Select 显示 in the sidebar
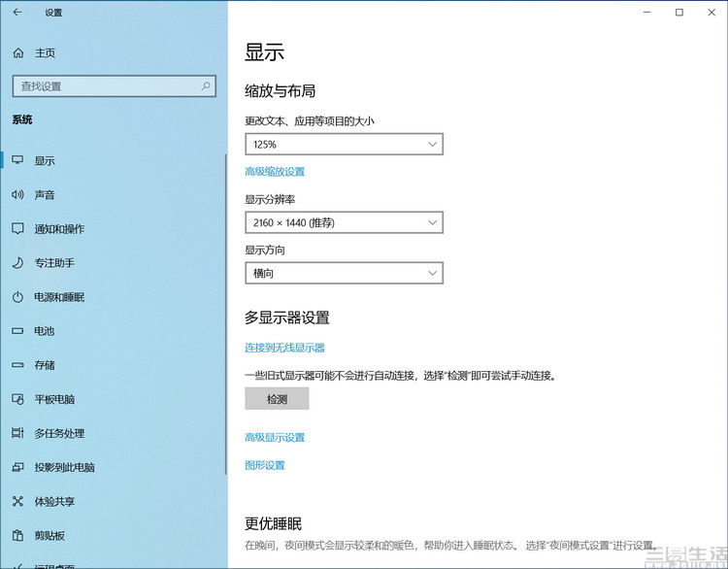The height and width of the screenshot is (569, 728). (45, 161)
